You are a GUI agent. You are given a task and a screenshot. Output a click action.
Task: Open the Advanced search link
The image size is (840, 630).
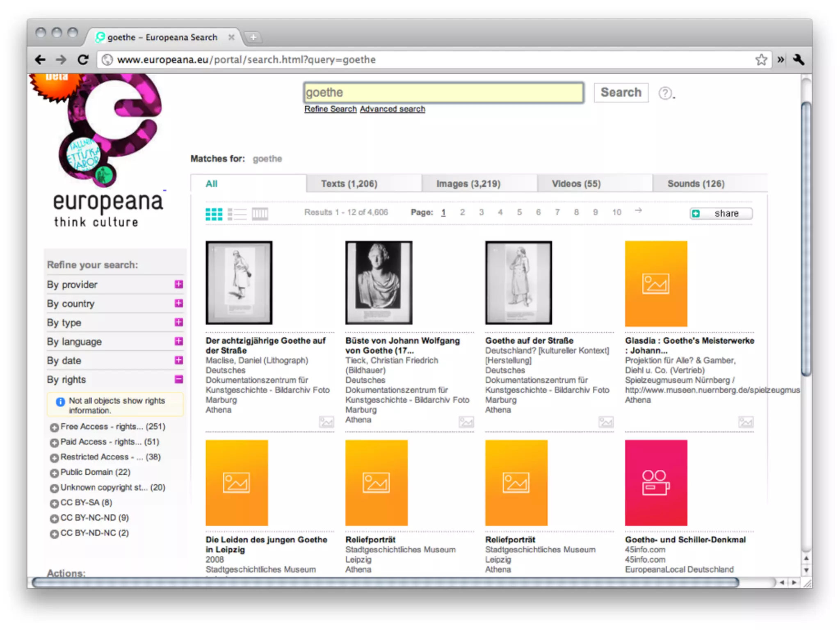[392, 109]
